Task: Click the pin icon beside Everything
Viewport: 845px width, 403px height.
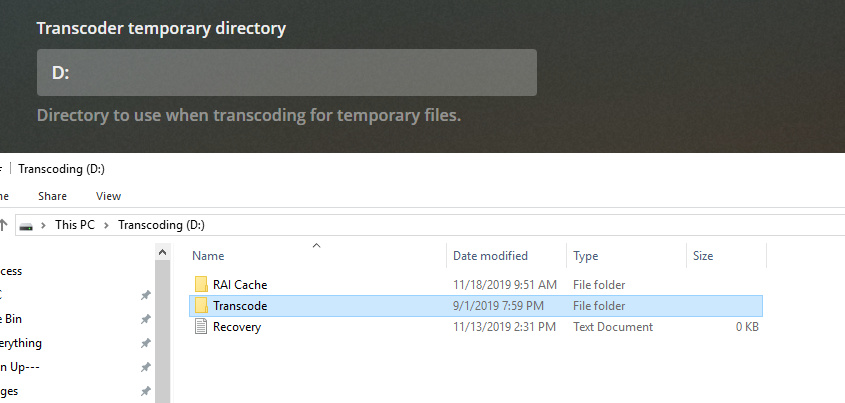Action: [x=145, y=343]
